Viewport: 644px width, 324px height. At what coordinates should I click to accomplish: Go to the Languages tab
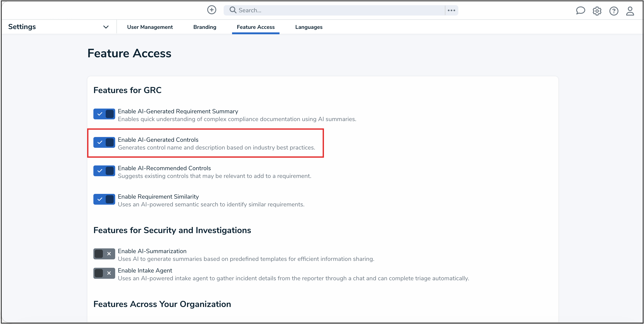coord(308,27)
